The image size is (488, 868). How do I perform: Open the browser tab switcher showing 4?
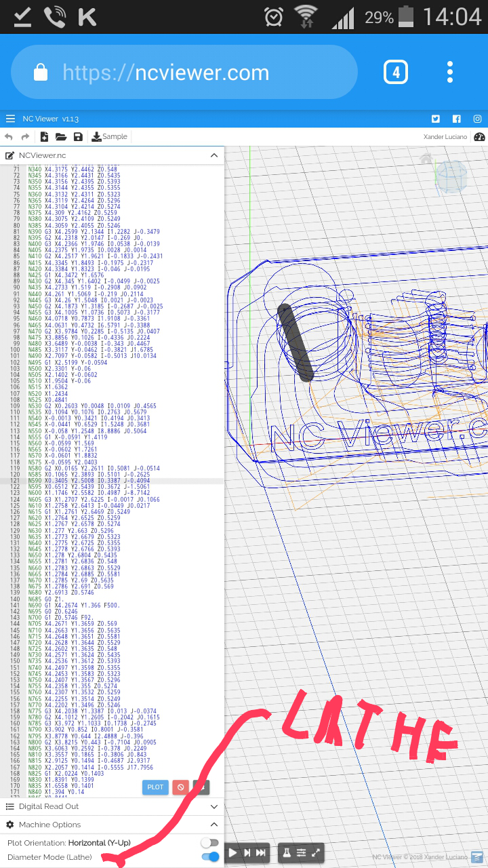coord(396,72)
